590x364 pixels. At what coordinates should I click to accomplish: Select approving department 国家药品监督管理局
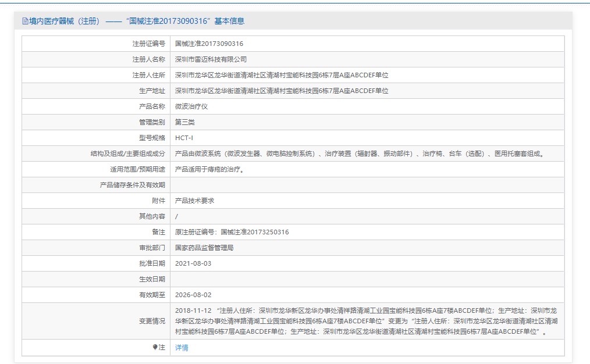204,248
